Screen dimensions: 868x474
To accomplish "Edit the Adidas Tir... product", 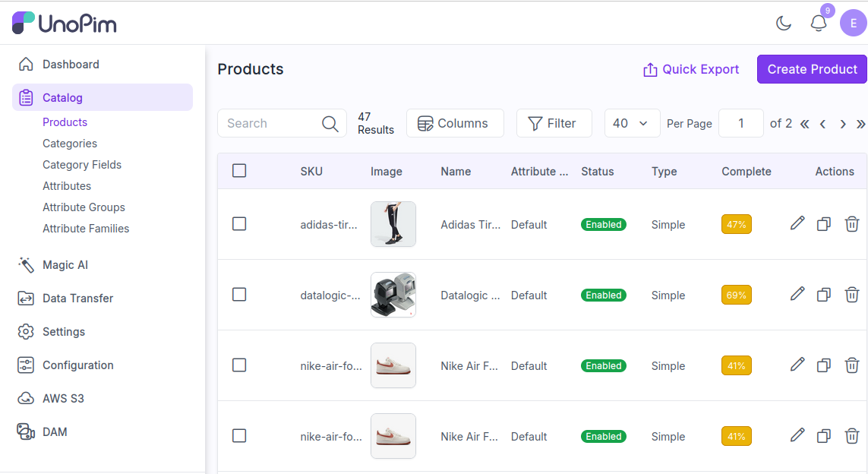I will coord(797,223).
